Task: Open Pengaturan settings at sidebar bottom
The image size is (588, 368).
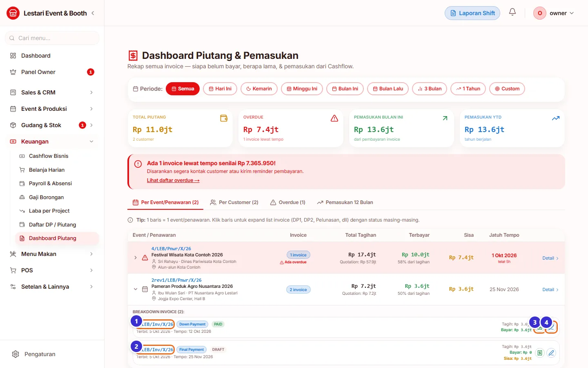Action: click(x=52, y=354)
